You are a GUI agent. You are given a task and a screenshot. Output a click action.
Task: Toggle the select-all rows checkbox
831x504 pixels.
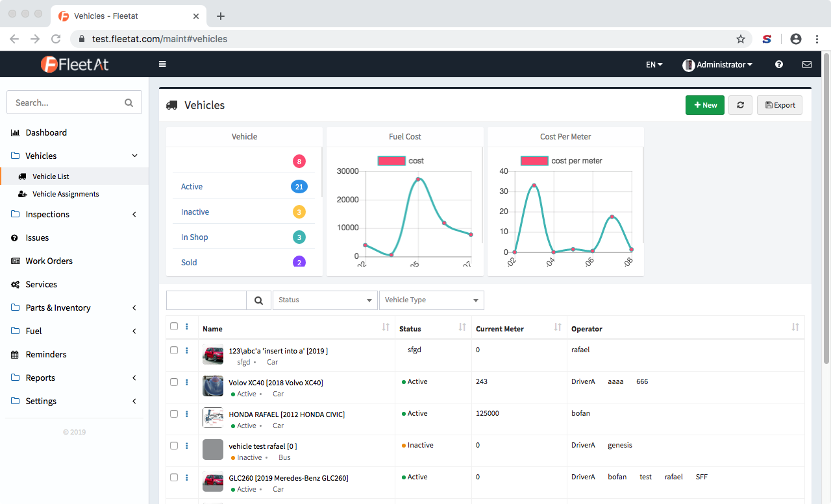(x=174, y=326)
